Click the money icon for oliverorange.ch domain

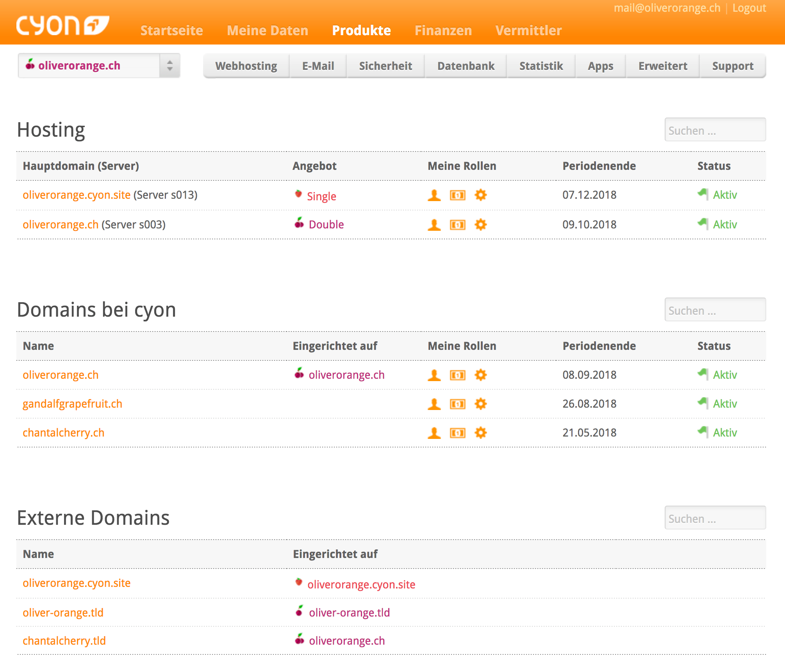pos(457,375)
